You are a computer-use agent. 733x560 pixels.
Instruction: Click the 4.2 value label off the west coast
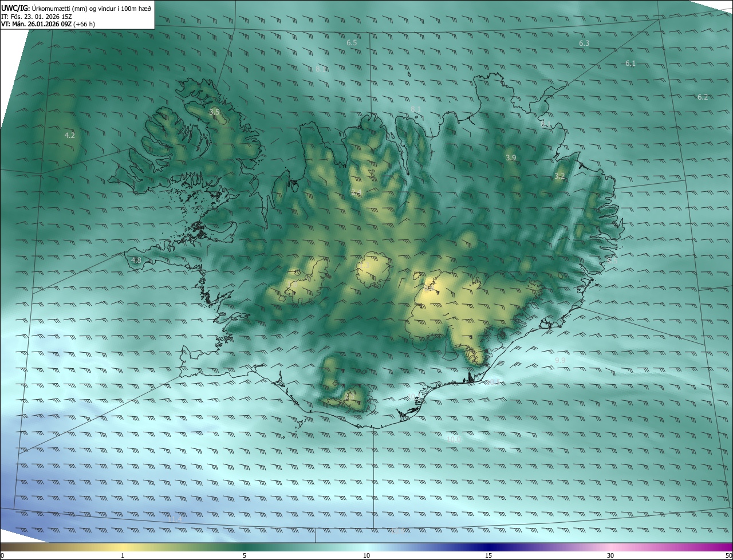click(70, 136)
